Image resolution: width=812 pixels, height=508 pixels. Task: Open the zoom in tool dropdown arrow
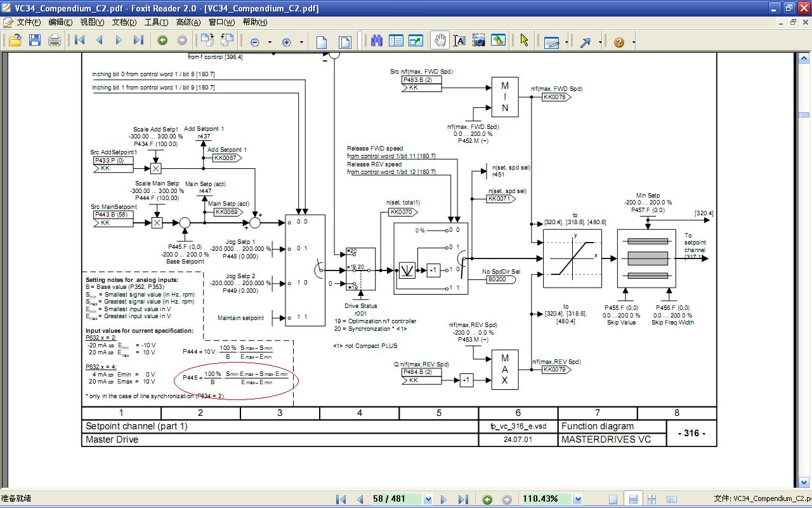(x=301, y=43)
